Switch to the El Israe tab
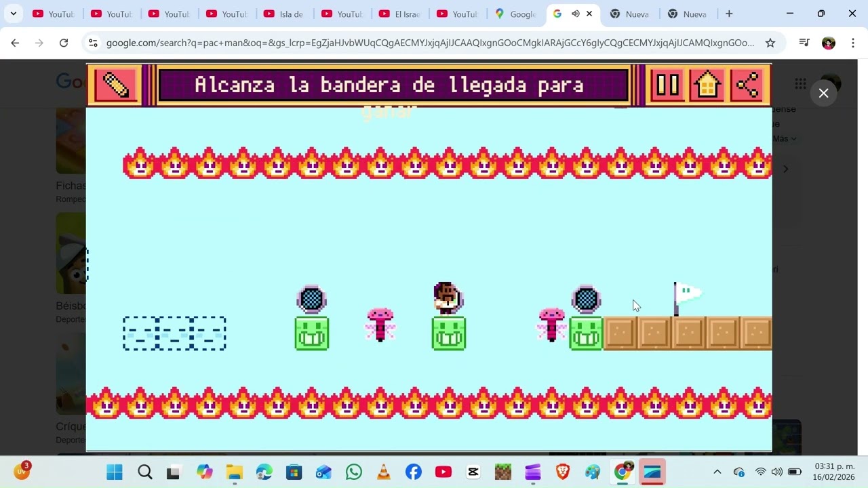868x488 pixels. (x=401, y=14)
